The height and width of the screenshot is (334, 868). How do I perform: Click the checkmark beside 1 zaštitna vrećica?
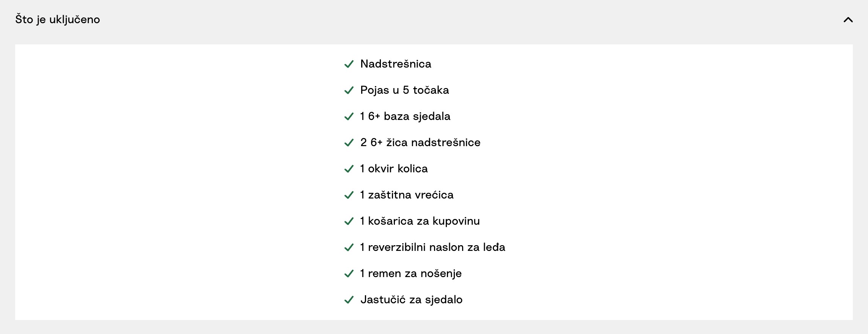tap(349, 195)
